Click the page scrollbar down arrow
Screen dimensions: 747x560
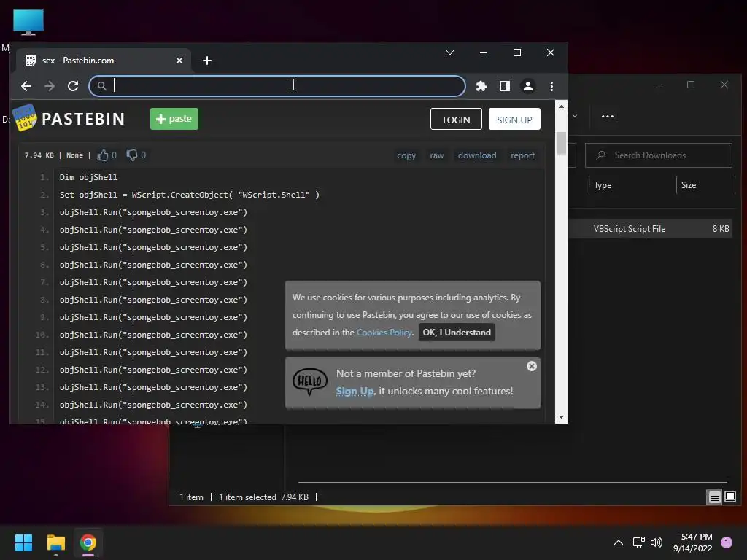[x=561, y=417]
